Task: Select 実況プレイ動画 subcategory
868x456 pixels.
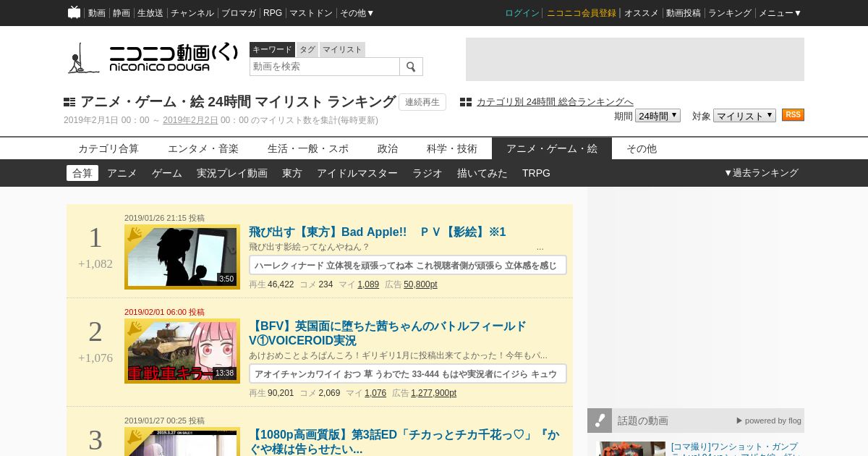Action: (x=232, y=173)
